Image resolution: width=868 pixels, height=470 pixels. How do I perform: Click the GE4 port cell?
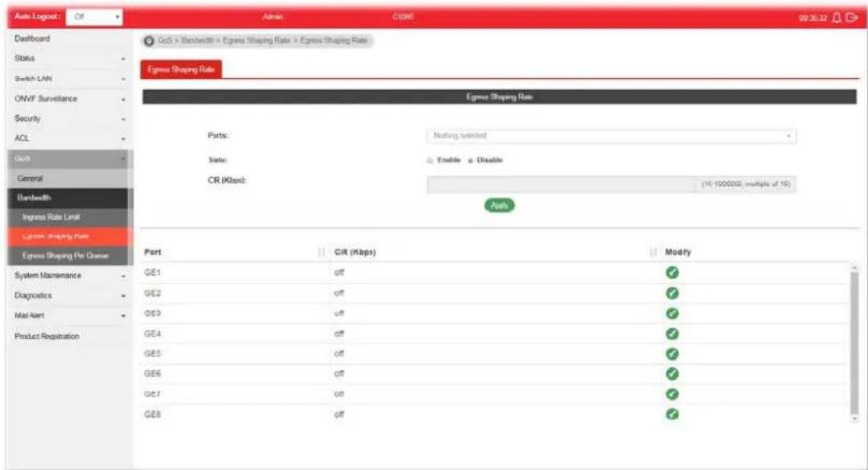tap(152, 334)
